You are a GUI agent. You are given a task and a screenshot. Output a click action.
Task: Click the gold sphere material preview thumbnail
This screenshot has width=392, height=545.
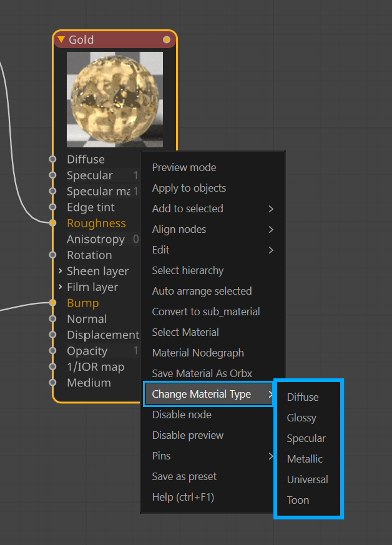[x=115, y=99]
